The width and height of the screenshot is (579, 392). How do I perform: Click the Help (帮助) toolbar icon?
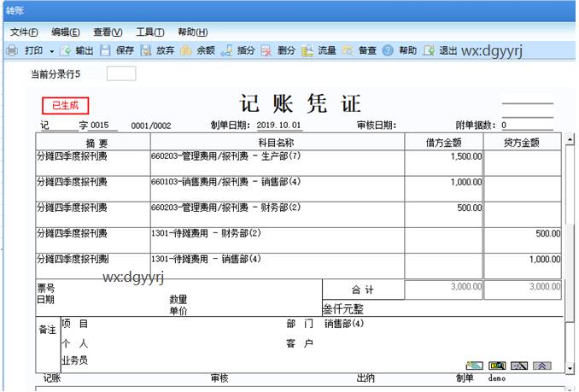point(388,51)
